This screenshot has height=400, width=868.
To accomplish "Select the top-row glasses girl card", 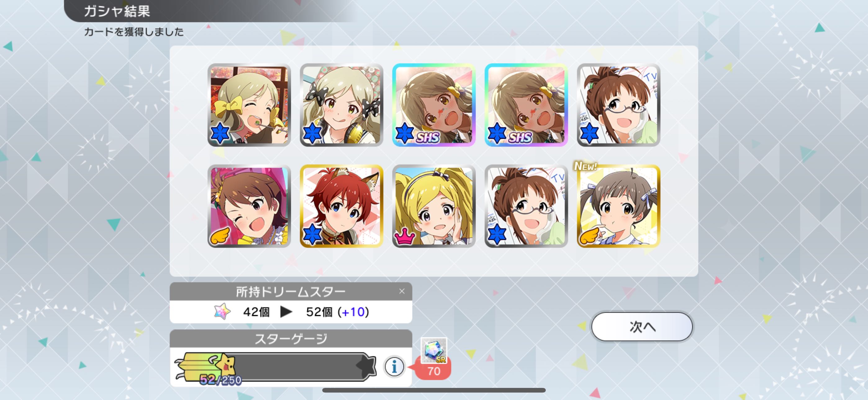I will click(619, 105).
